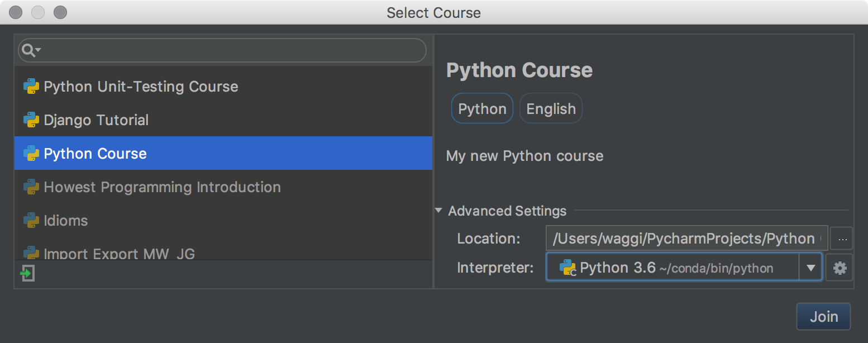Open the browse location ellipsis button

[842, 239]
